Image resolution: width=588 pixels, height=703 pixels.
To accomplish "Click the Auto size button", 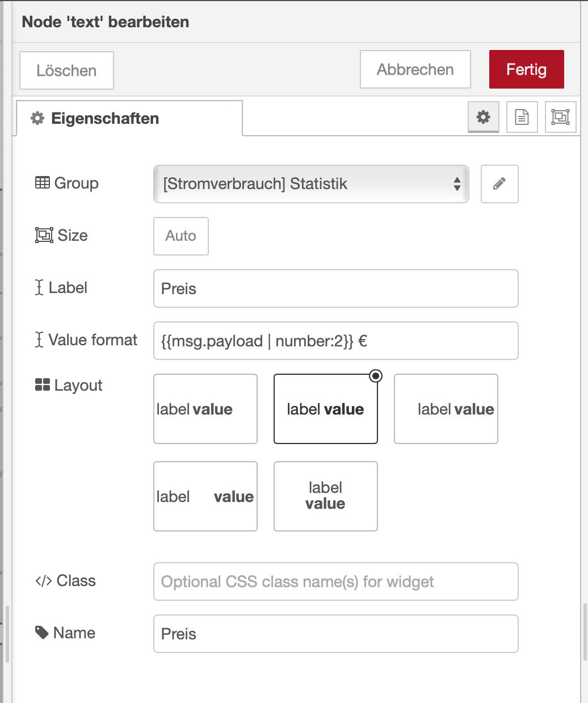I will [x=180, y=236].
